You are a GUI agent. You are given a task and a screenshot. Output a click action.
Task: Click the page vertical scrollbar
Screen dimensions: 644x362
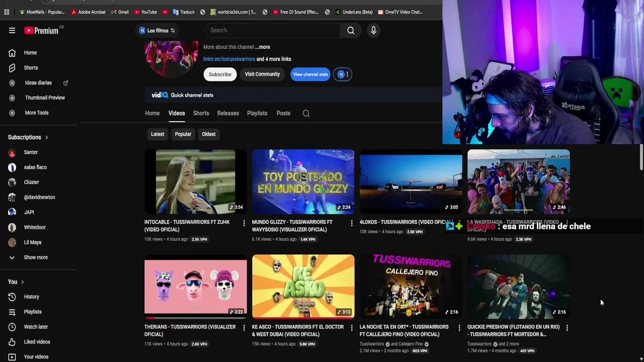pyautogui.click(x=641, y=157)
